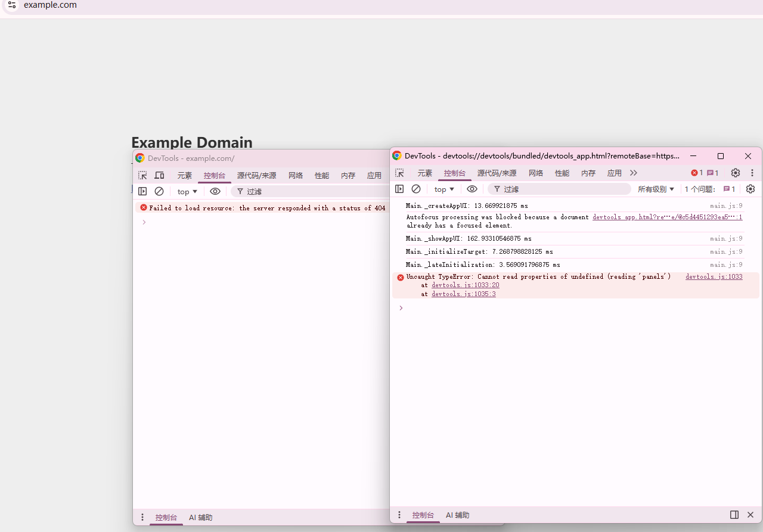Open 所有级别 log level dropdown
The width and height of the screenshot is (763, 532).
point(656,189)
